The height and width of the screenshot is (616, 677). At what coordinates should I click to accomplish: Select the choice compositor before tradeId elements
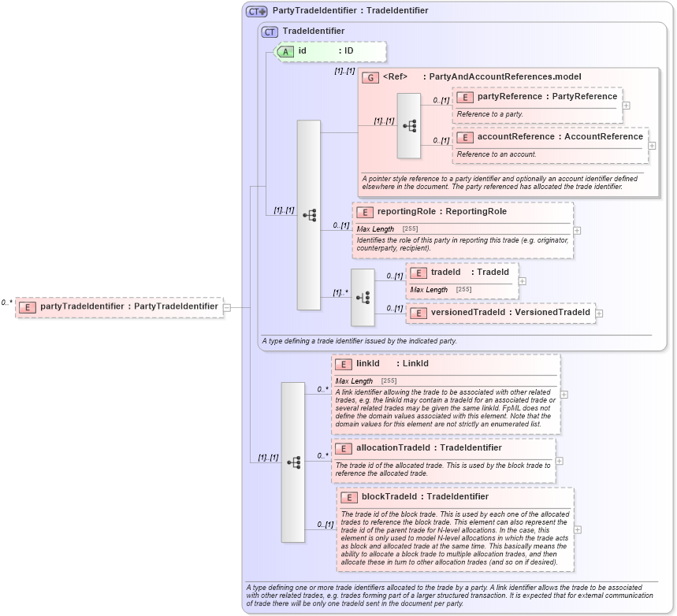[x=363, y=298]
